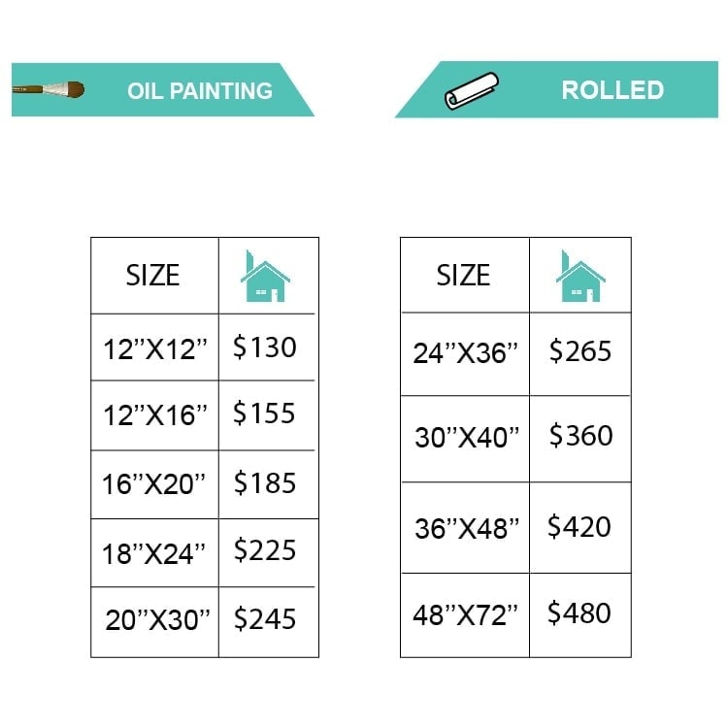This screenshot has height=728, width=728.
Task: Click the $245 price
Action: coord(265,619)
